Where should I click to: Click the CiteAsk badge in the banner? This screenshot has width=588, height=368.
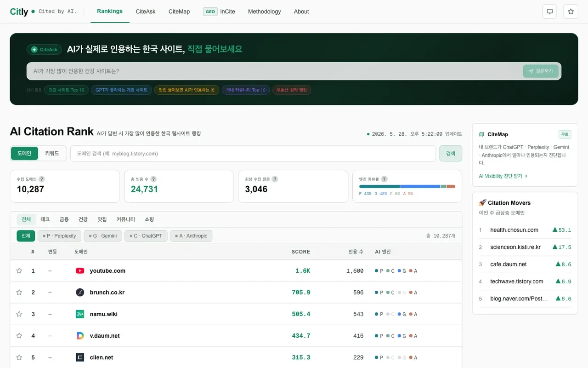pyautogui.click(x=45, y=50)
